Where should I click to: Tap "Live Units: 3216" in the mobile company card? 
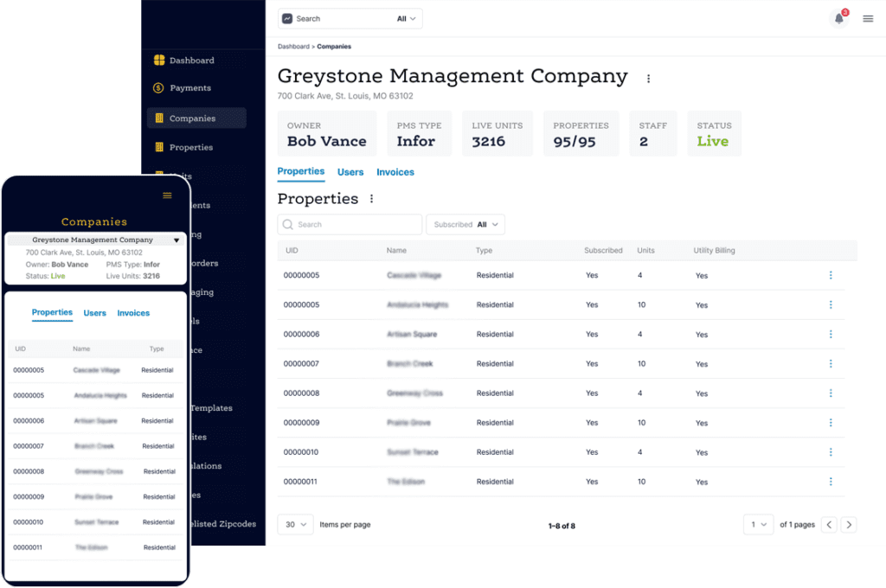(x=132, y=276)
